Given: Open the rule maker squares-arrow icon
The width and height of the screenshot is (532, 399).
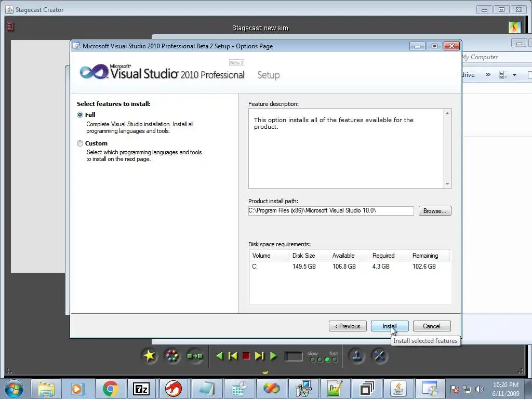Looking at the screenshot, I should (x=195, y=356).
